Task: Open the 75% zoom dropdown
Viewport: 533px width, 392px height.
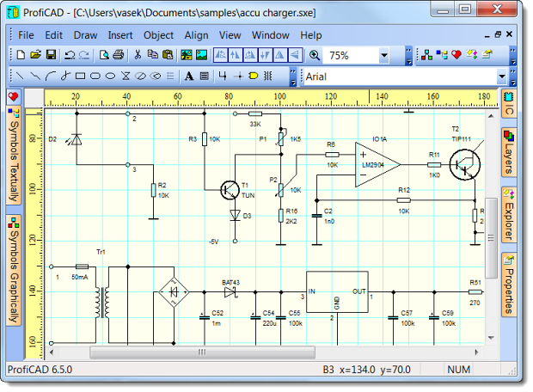Action: (x=383, y=55)
